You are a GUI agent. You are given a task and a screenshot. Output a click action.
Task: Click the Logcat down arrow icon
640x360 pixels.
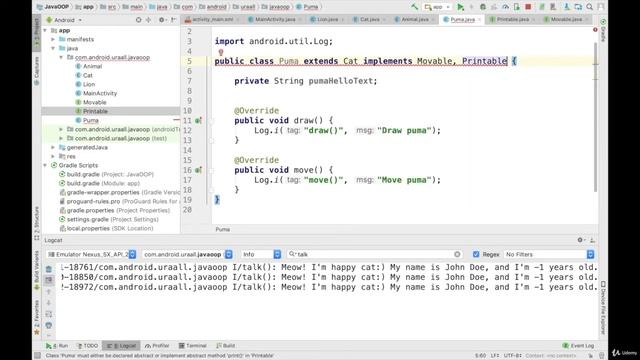tap(49, 303)
